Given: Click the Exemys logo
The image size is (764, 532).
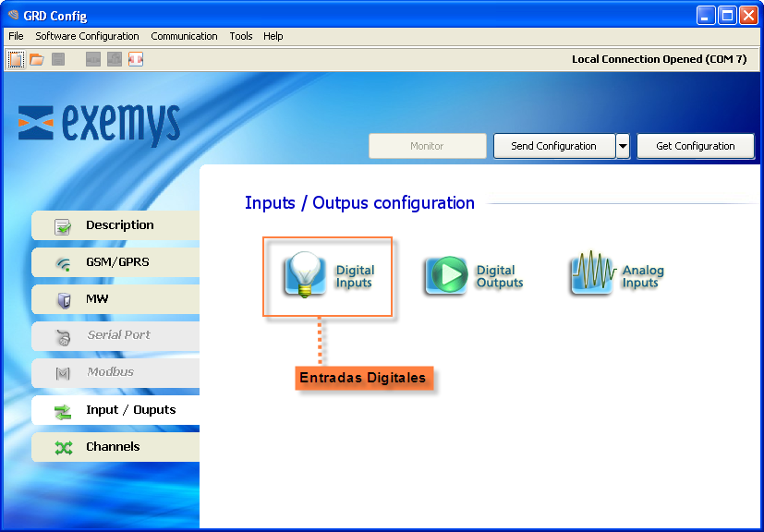Looking at the screenshot, I should [100, 123].
